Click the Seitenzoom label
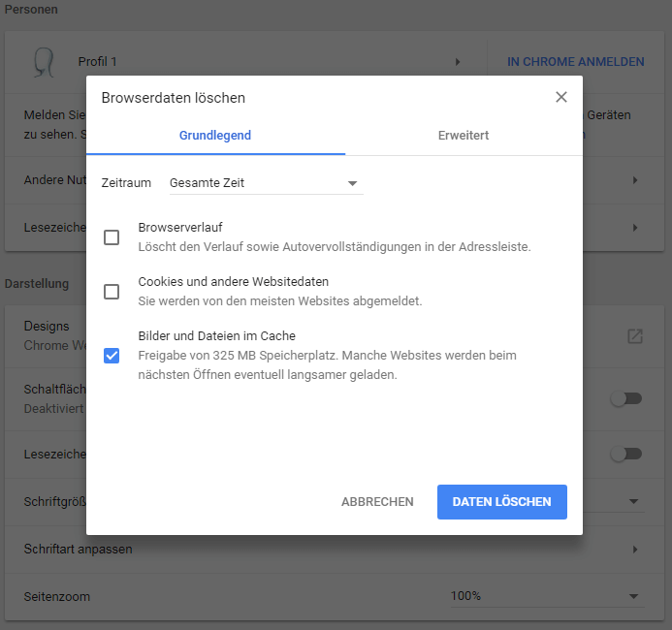The image size is (672, 630). click(57, 597)
